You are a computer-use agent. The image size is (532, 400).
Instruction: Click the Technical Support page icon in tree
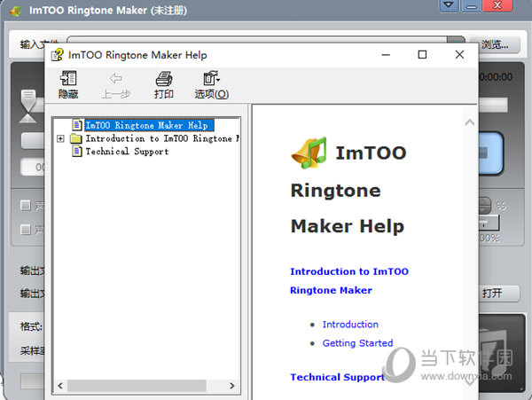pyautogui.click(x=77, y=151)
